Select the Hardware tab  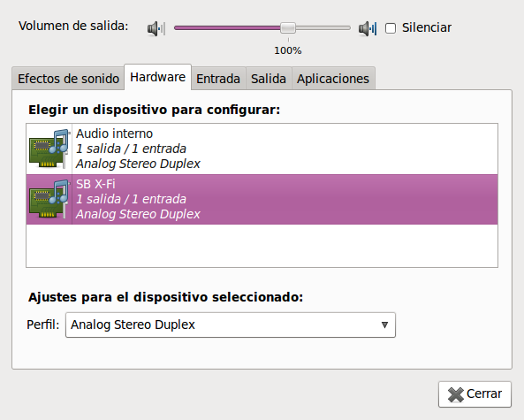pos(158,77)
